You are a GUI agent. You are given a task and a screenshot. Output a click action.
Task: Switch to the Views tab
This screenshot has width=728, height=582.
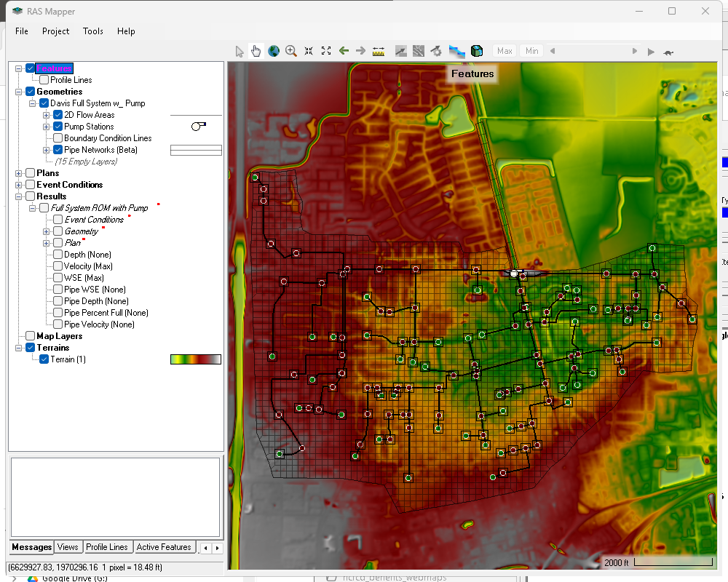pyautogui.click(x=68, y=547)
